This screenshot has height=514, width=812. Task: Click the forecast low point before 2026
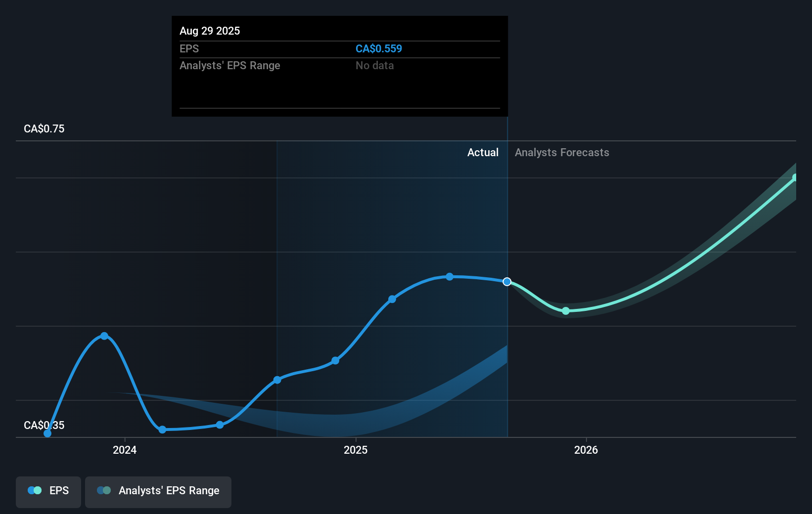pyautogui.click(x=566, y=311)
